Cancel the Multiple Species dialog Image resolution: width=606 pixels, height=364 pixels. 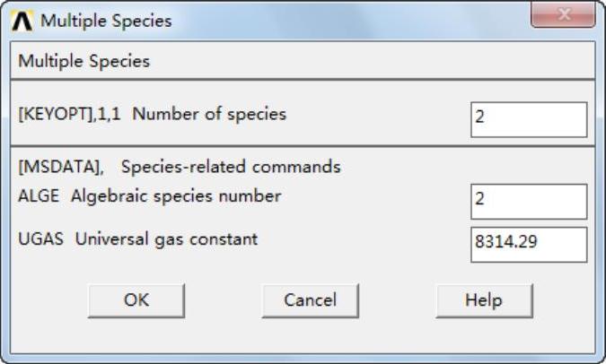tap(310, 300)
